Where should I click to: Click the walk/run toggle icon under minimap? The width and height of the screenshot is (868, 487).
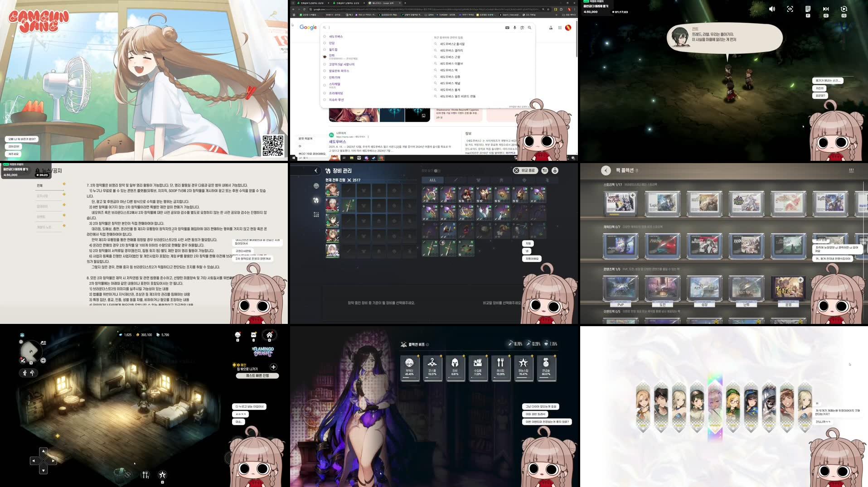coord(28,373)
